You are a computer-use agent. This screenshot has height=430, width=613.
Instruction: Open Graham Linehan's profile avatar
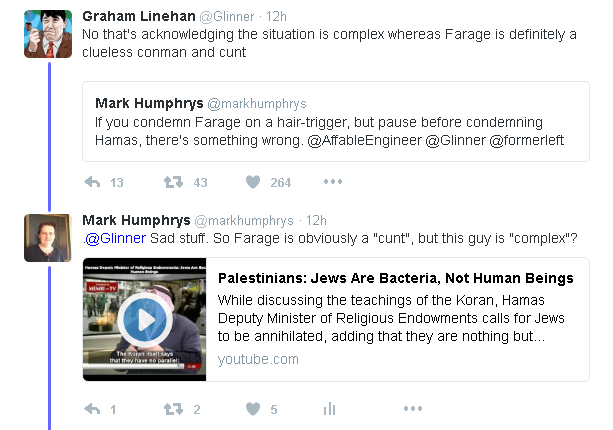(x=48, y=34)
